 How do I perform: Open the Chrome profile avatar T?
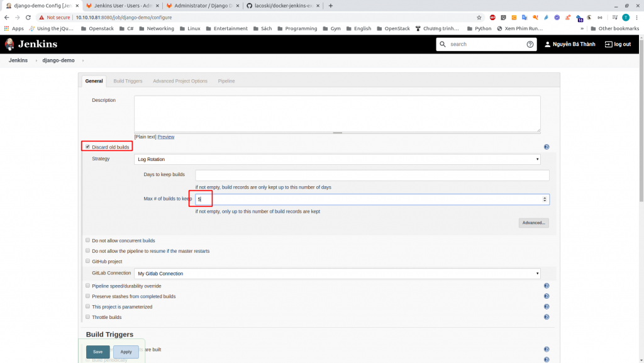(x=626, y=18)
